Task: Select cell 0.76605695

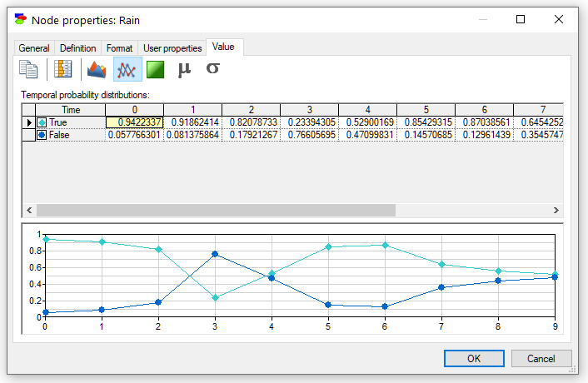Action: tap(309, 135)
